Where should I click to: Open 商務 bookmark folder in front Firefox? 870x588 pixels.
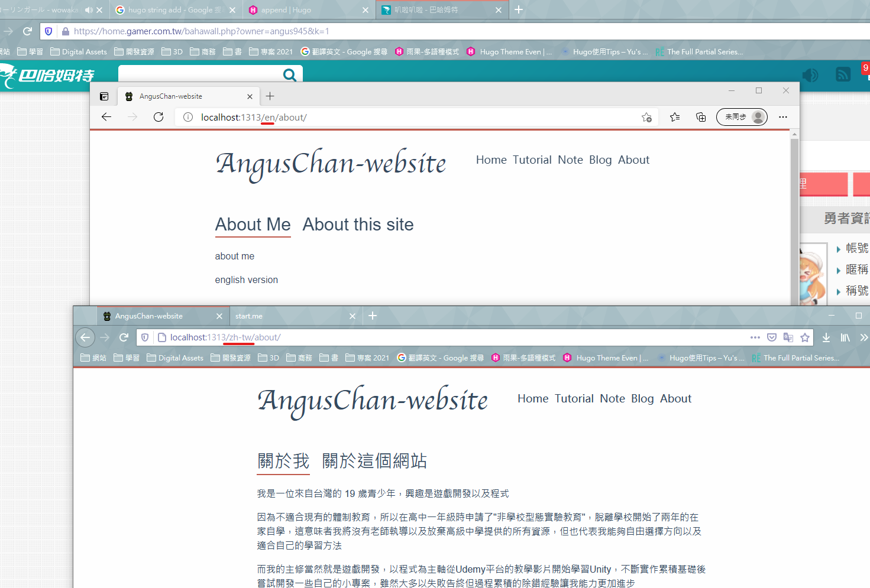point(299,358)
